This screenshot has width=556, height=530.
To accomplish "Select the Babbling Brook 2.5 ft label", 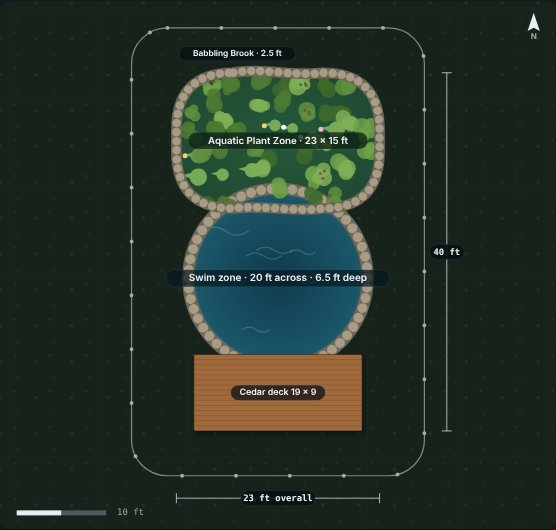I will (x=237, y=53).
